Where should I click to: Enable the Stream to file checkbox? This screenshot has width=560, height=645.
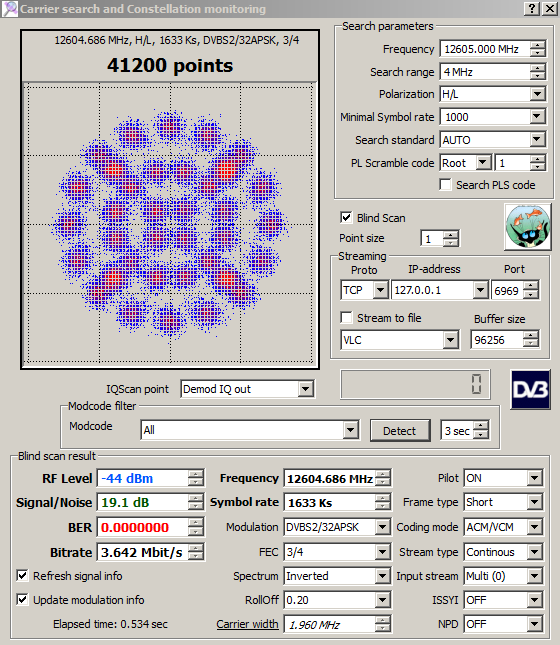[x=346, y=318]
